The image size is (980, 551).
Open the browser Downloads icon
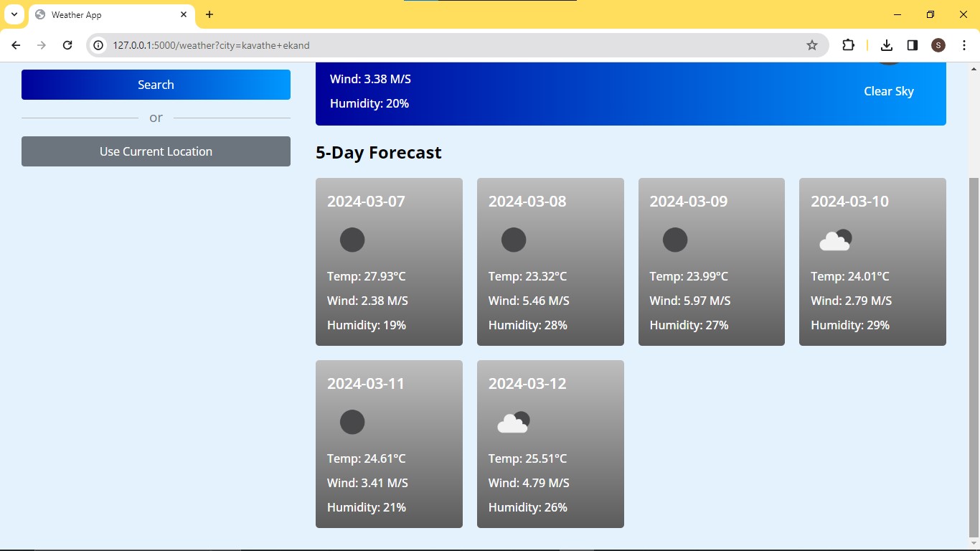coord(887,45)
